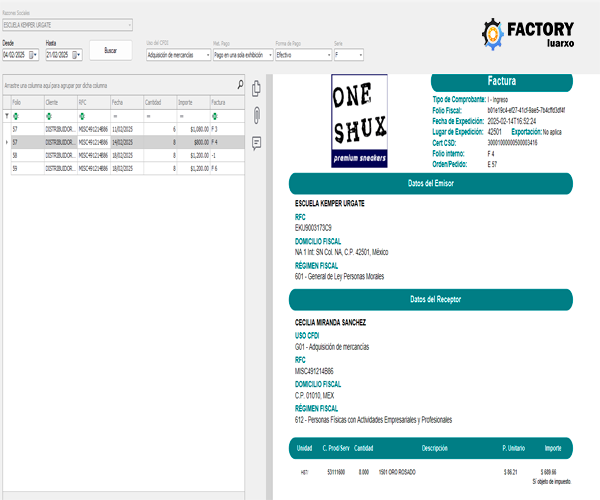
Task: Open the Uso del CFDI dropdown
Action: coord(206,56)
